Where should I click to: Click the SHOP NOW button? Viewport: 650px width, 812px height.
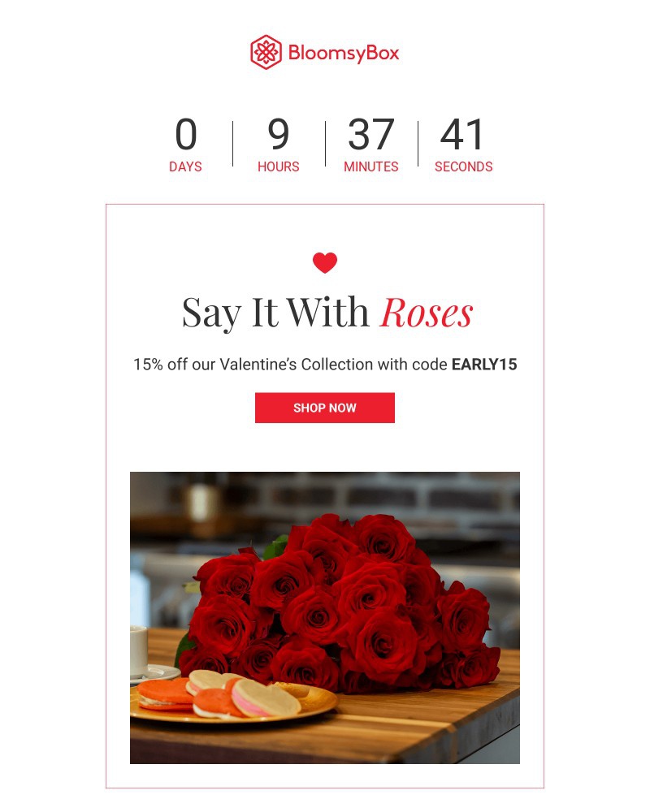click(x=325, y=408)
